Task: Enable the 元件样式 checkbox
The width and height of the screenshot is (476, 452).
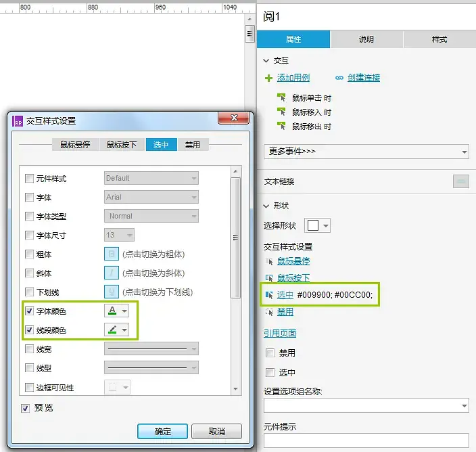Action: (29, 179)
